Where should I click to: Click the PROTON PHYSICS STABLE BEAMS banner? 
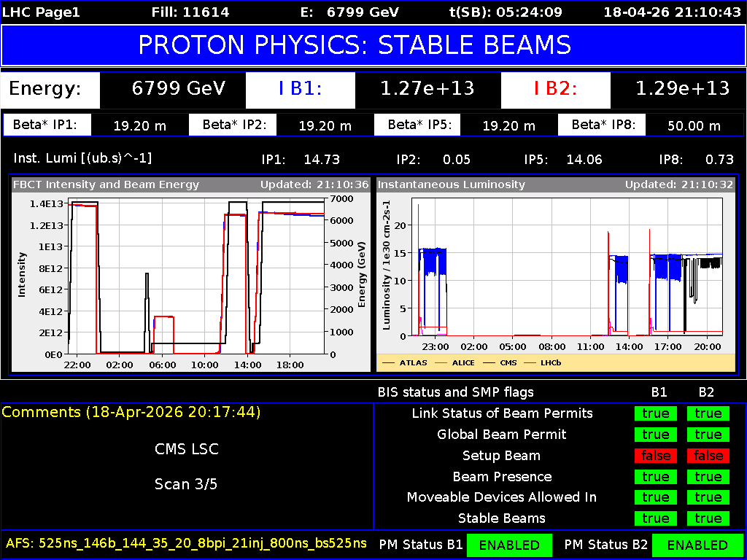(x=373, y=45)
